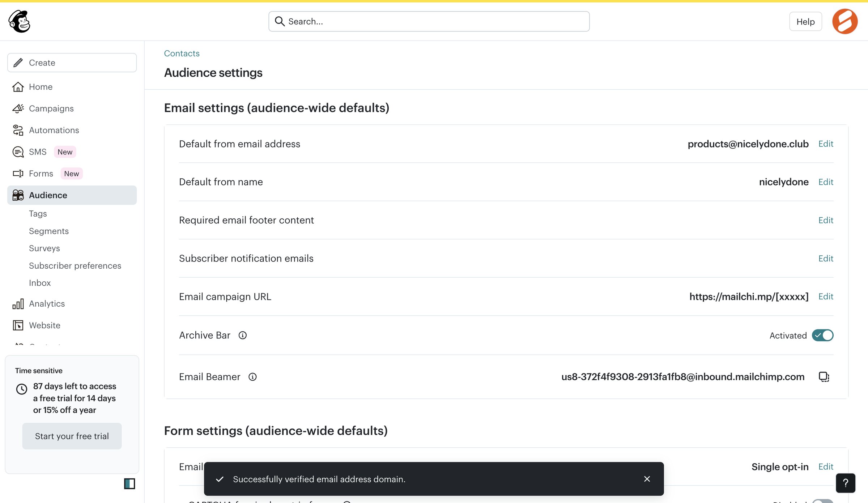Select Audience in sidebar
The height and width of the screenshot is (503, 868).
click(x=72, y=195)
